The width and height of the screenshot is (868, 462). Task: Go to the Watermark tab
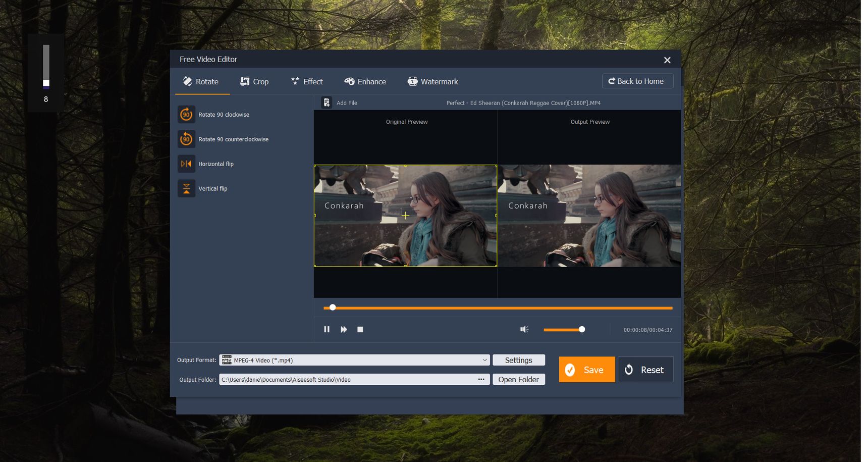[x=433, y=81]
